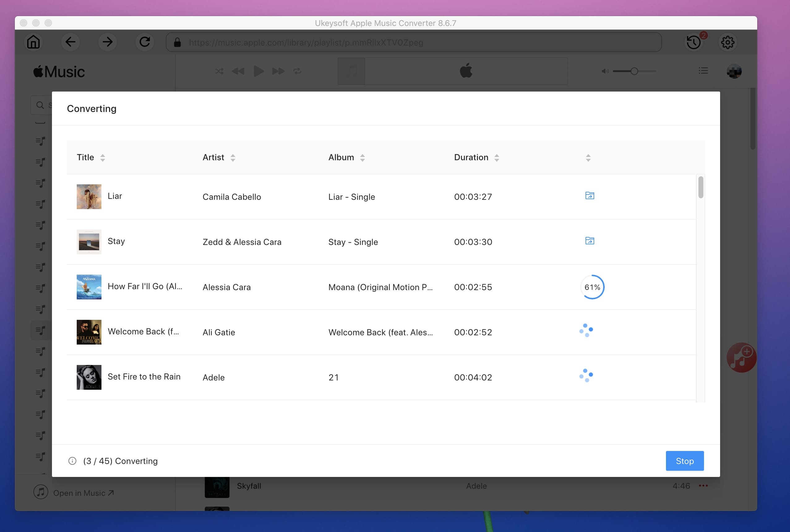
Task: Sort by Title column header
Action: click(x=92, y=157)
